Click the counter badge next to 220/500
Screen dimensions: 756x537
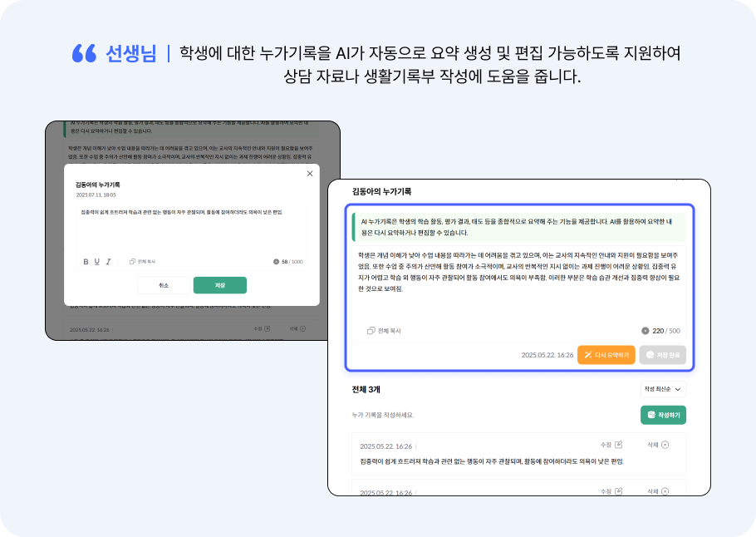coord(646,331)
